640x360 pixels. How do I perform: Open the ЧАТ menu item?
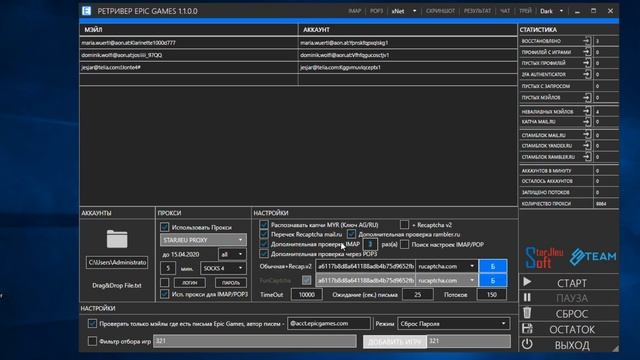pyautogui.click(x=505, y=11)
